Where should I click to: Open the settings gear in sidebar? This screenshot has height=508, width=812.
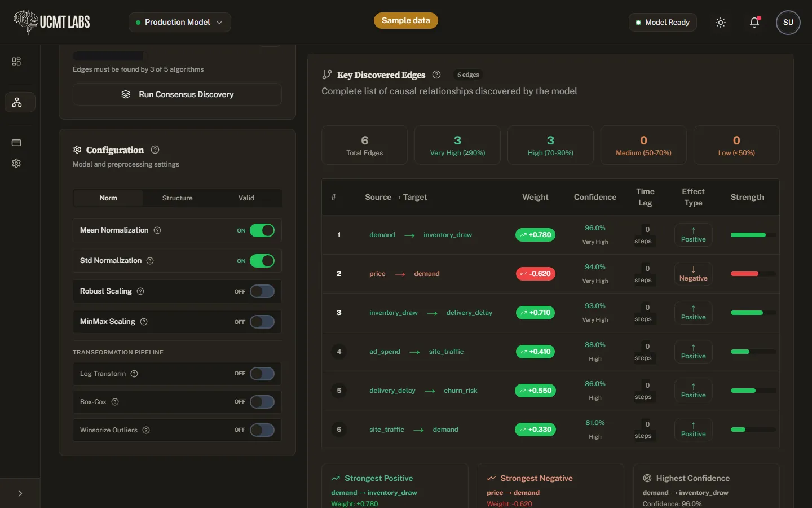[x=16, y=163]
